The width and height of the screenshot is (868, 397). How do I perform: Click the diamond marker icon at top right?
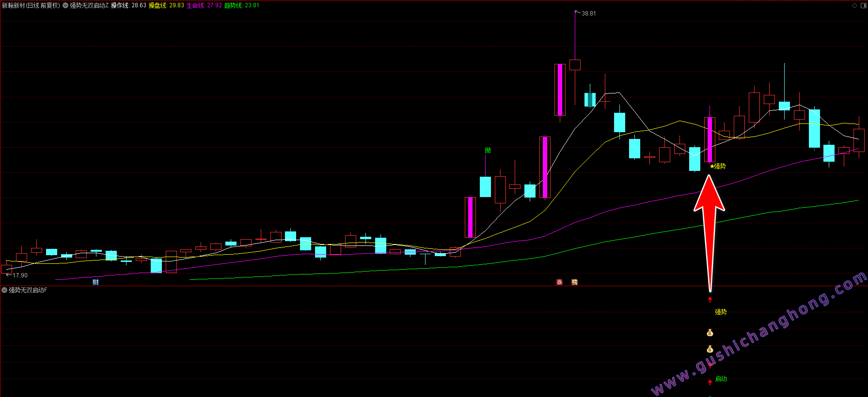tap(854, 5)
